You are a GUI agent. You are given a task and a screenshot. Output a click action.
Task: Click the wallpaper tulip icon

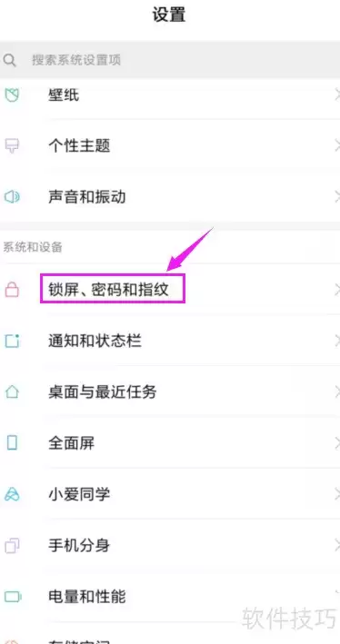pyautogui.click(x=12, y=94)
